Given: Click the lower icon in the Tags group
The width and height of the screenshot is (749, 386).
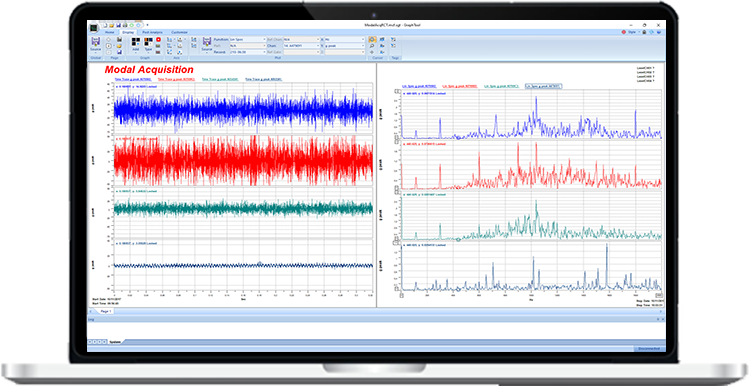Looking at the screenshot, I should tap(393, 45).
